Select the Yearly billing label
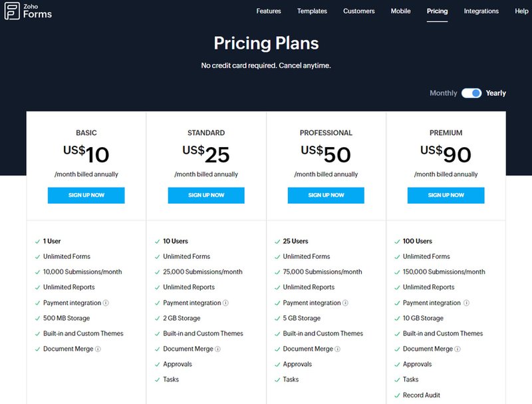532x404 pixels. click(496, 93)
